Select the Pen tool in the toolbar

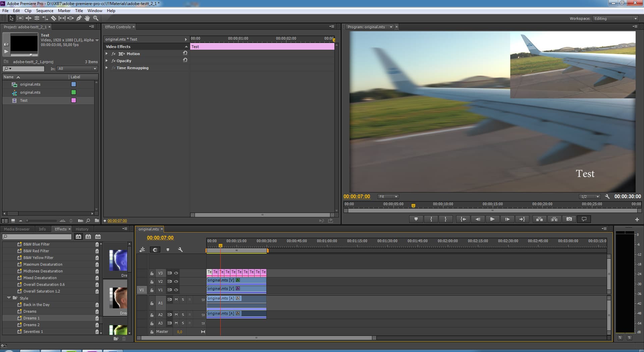79,18
